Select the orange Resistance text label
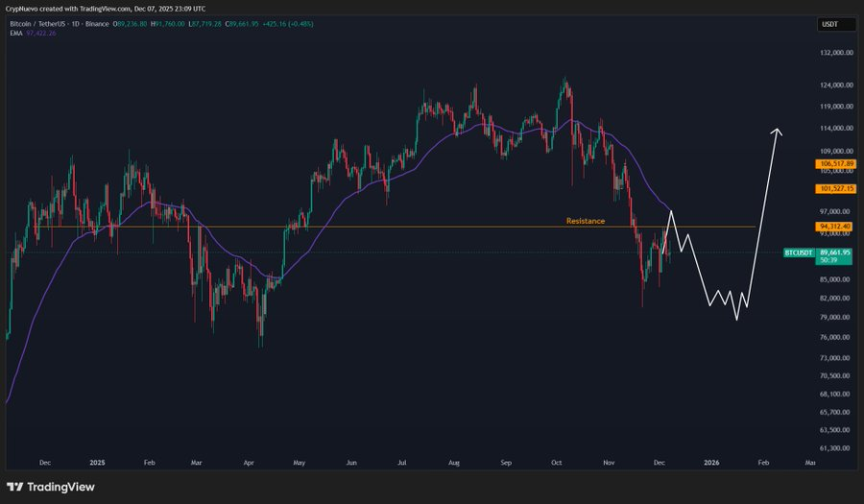The image size is (864, 504). point(586,221)
